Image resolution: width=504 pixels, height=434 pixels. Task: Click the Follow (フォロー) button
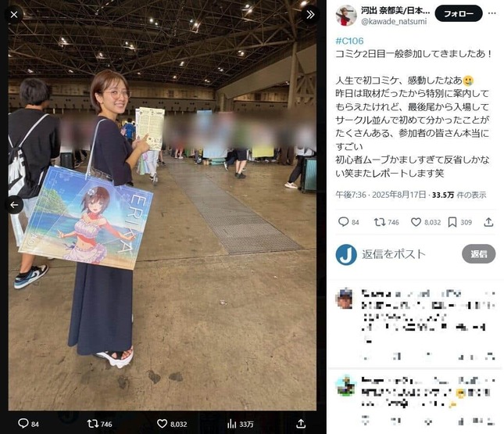pyautogui.click(x=459, y=14)
